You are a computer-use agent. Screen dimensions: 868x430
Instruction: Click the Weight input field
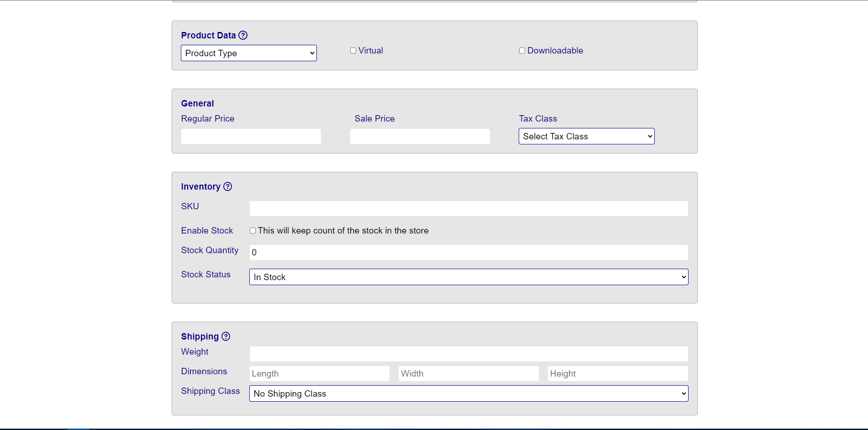point(469,354)
